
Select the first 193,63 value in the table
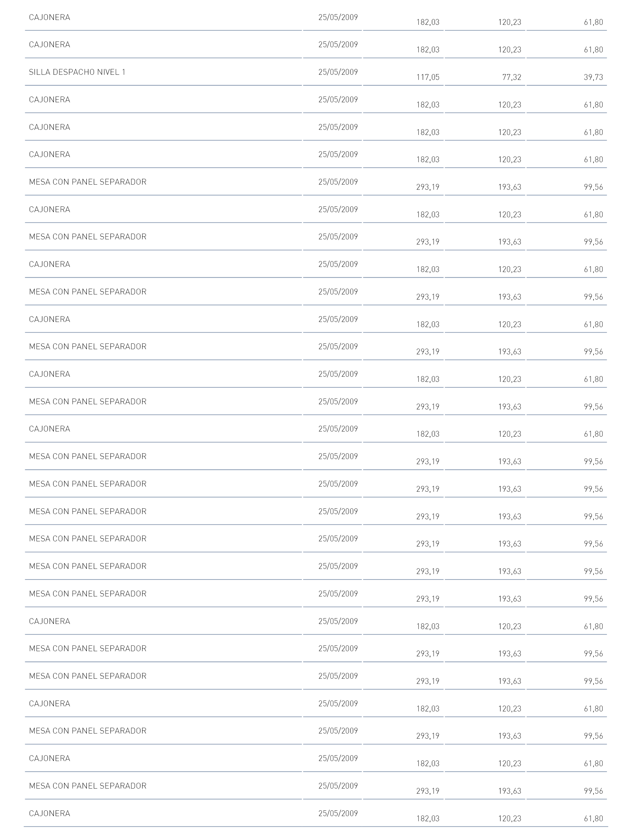[x=509, y=187]
